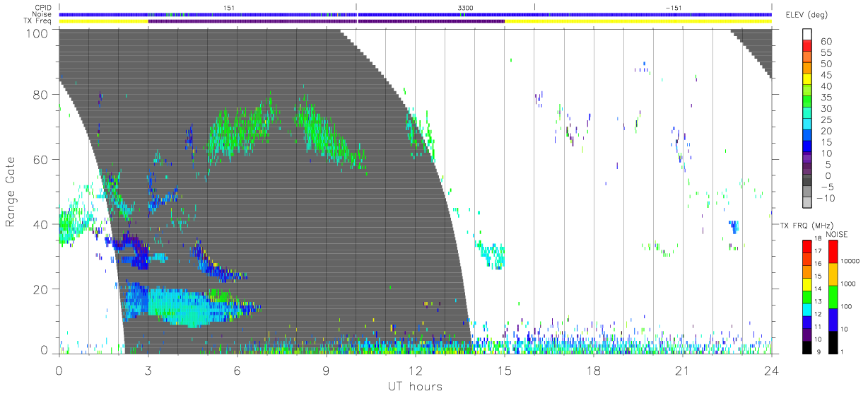Click x-axis tick label '12'
Screen dimensions: 868x401
click(415, 370)
